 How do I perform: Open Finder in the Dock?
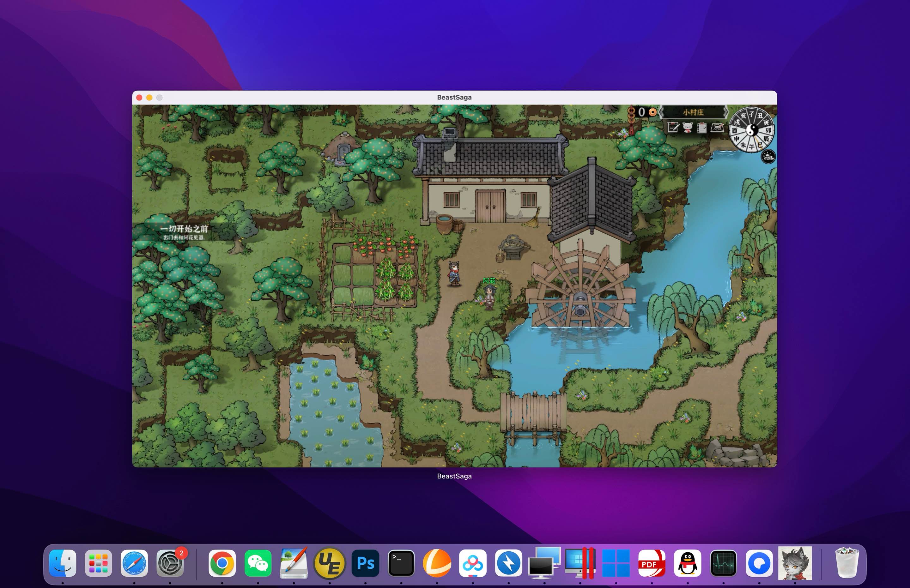(63, 563)
